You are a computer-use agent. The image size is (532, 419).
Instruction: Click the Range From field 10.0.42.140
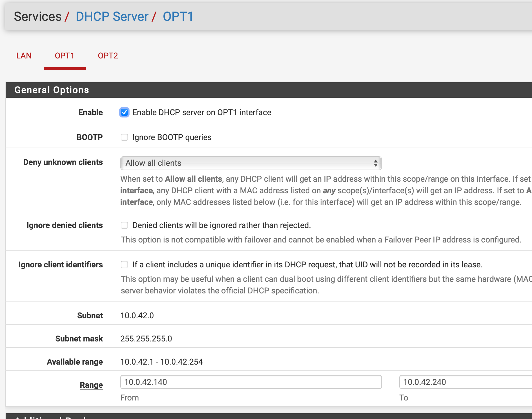251,382
